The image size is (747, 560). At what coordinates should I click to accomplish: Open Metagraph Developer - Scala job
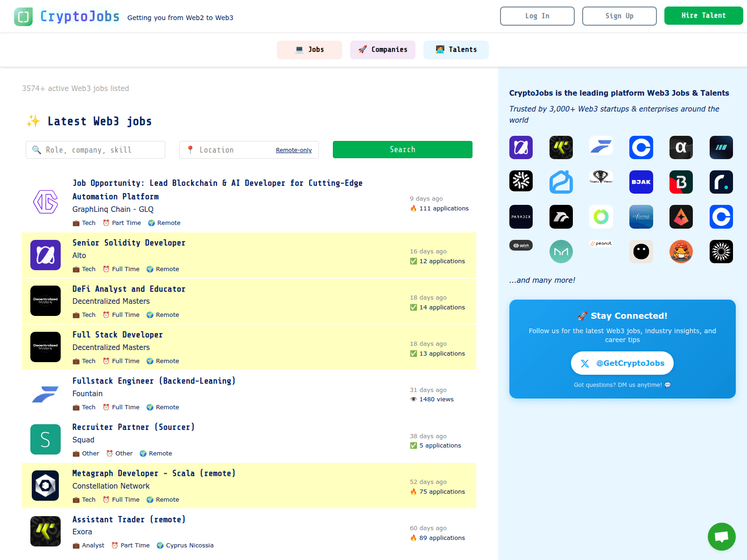(154, 473)
